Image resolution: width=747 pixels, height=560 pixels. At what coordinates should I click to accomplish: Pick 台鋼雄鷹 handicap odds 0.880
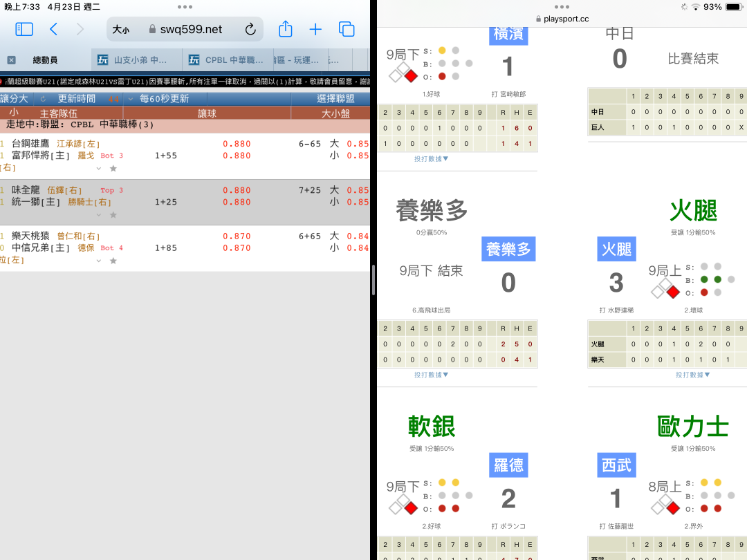pos(237,144)
